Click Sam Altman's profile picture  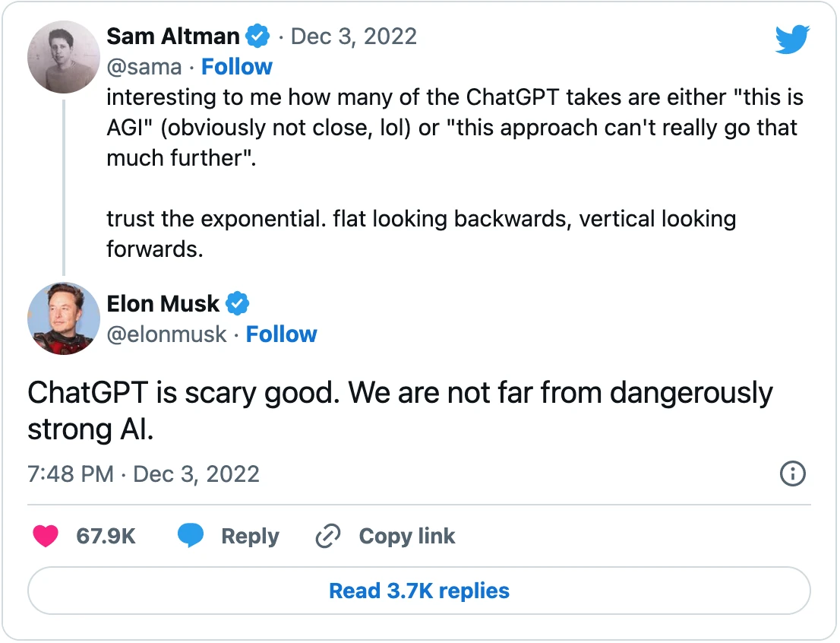(x=64, y=57)
